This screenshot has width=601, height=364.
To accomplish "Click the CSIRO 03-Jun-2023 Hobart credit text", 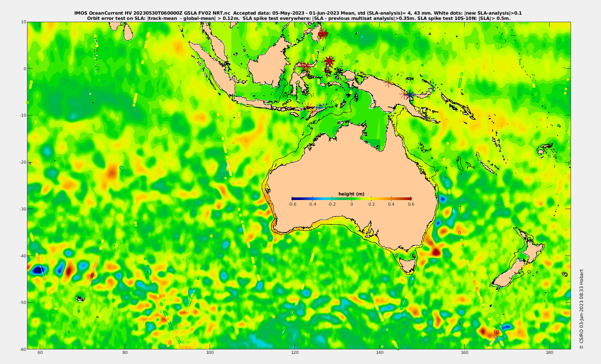I will coord(581,309).
